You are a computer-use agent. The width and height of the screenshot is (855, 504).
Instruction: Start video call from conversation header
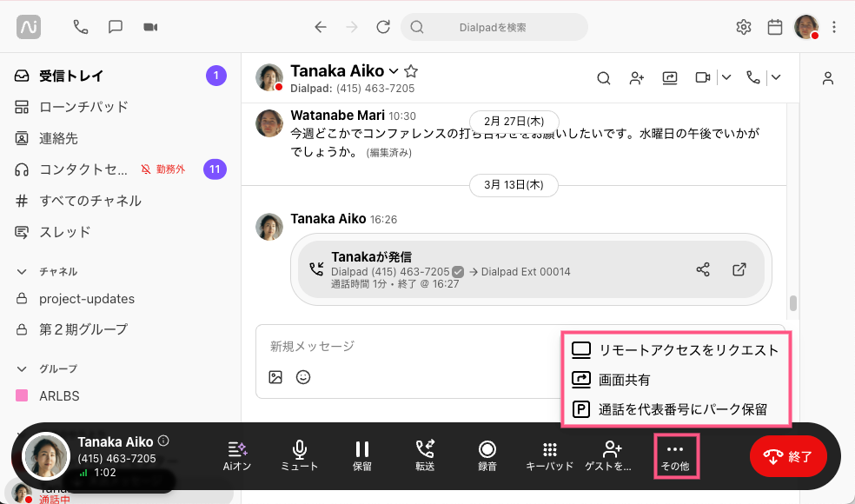[703, 78]
